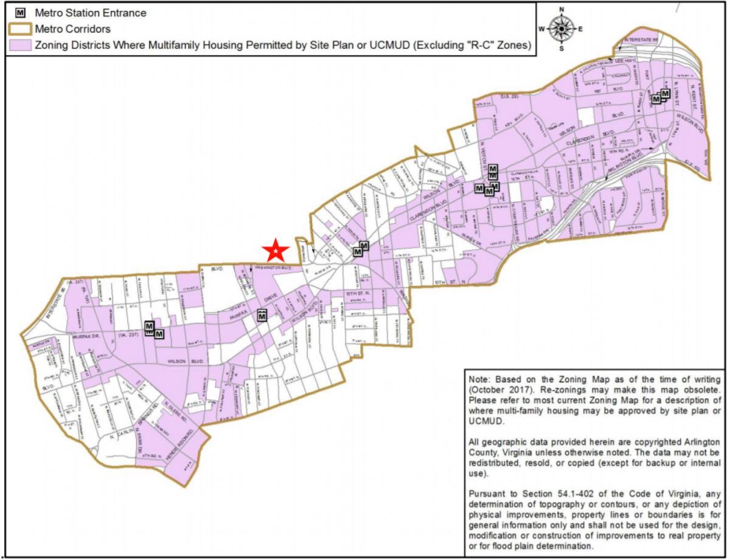Click the 'W' letter on the compass
Image resolution: width=730 pixels, height=560 pixels.
541,29
